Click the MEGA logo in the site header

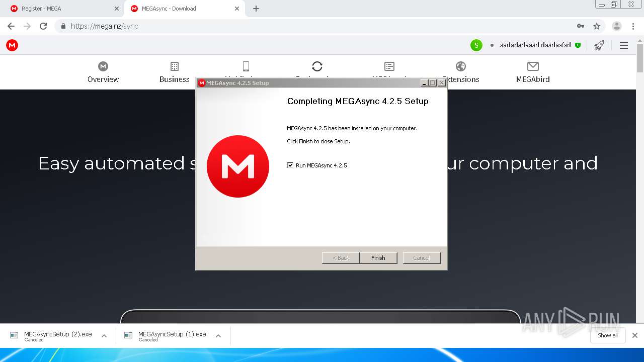tap(12, 45)
